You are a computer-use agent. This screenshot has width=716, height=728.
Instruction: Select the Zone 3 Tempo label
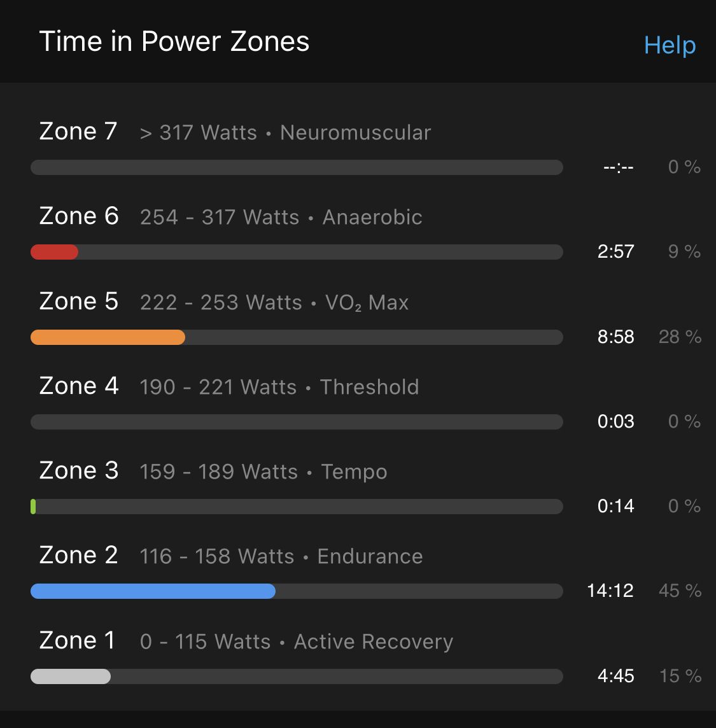point(213,472)
